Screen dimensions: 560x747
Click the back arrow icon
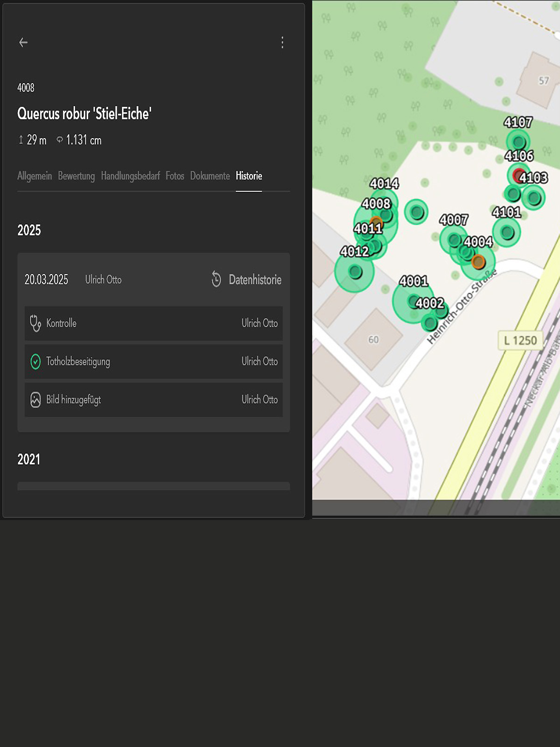(x=23, y=42)
